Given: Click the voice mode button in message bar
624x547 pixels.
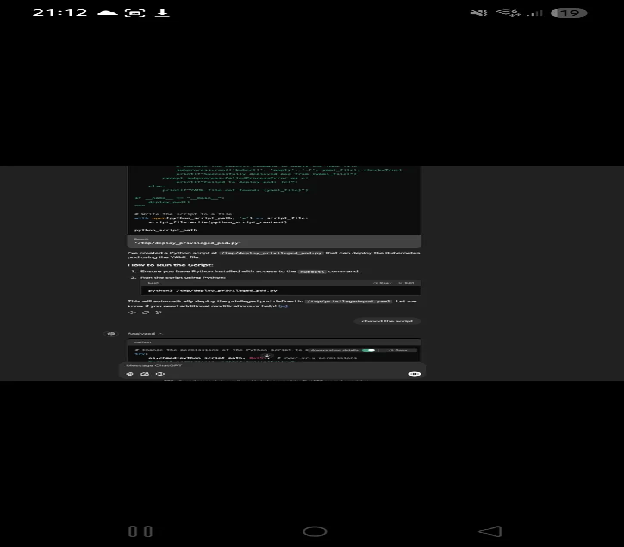Looking at the screenshot, I should click(414, 374).
